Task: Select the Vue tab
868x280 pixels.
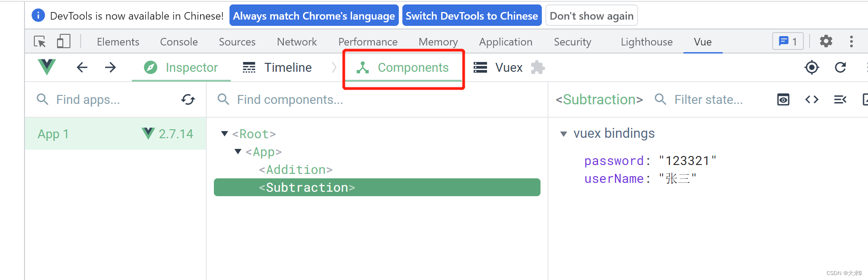Action: point(703,41)
